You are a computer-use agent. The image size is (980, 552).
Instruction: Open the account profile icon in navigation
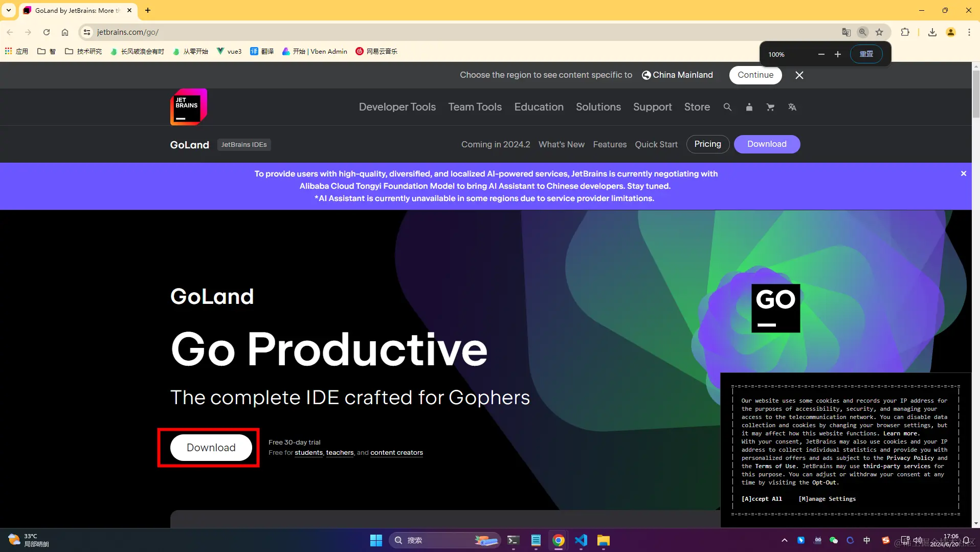749,107
